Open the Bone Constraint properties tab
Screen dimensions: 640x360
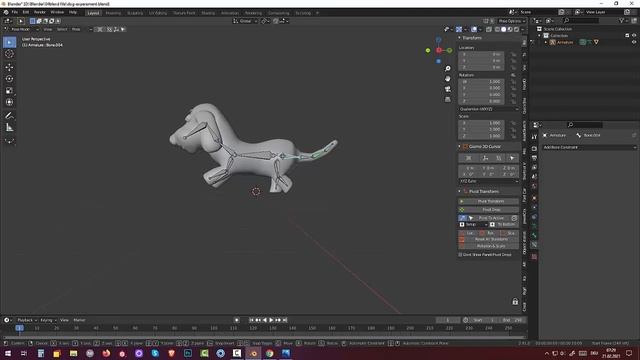click(x=534, y=244)
